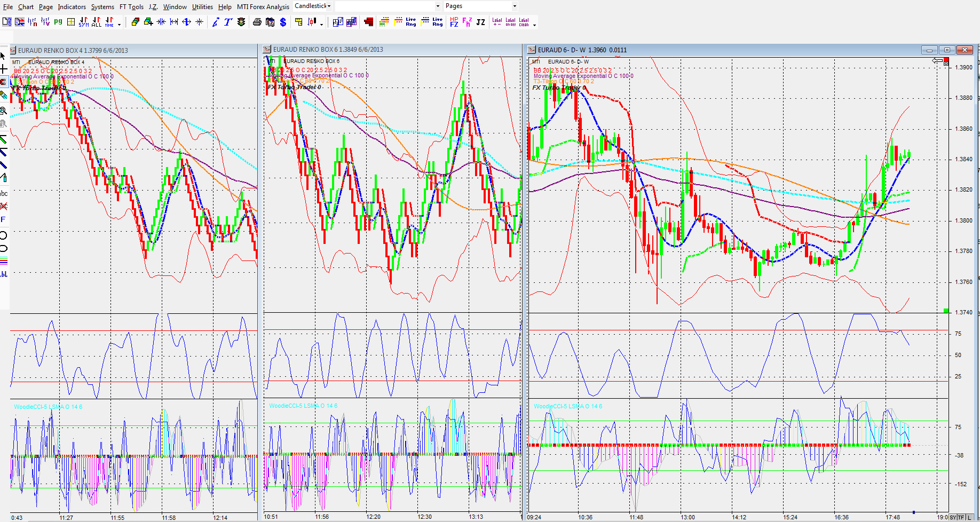Image resolution: width=980 pixels, height=522 pixels.
Task: Toggle the first 'Live Rng' button
Action: 411,22
